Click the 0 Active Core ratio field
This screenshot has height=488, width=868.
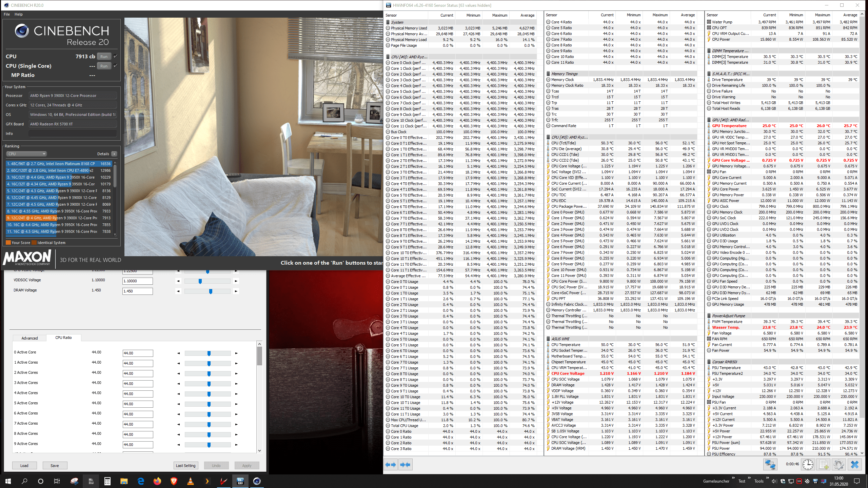click(x=138, y=353)
